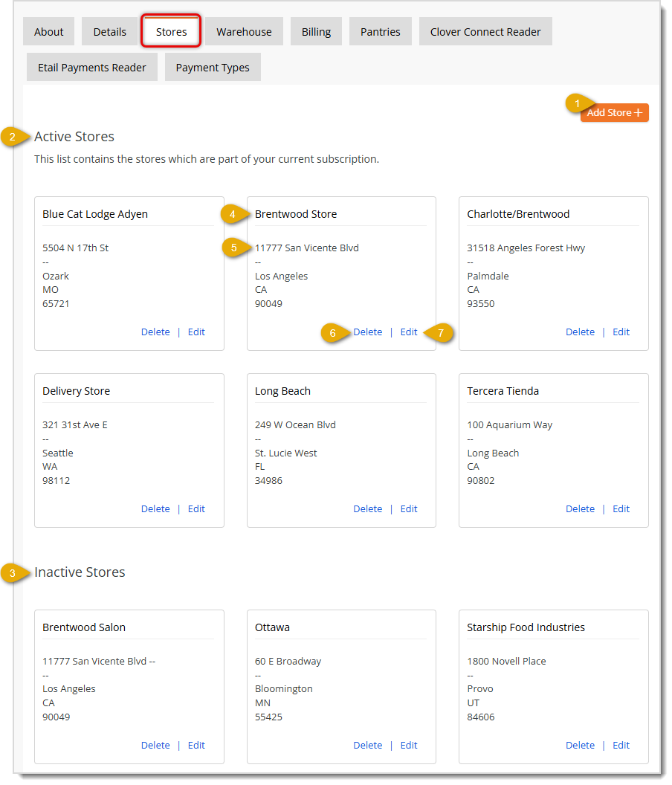Switch to Etail Payments Reader tab
Image resolution: width=672 pixels, height=785 pixels.
92,67
